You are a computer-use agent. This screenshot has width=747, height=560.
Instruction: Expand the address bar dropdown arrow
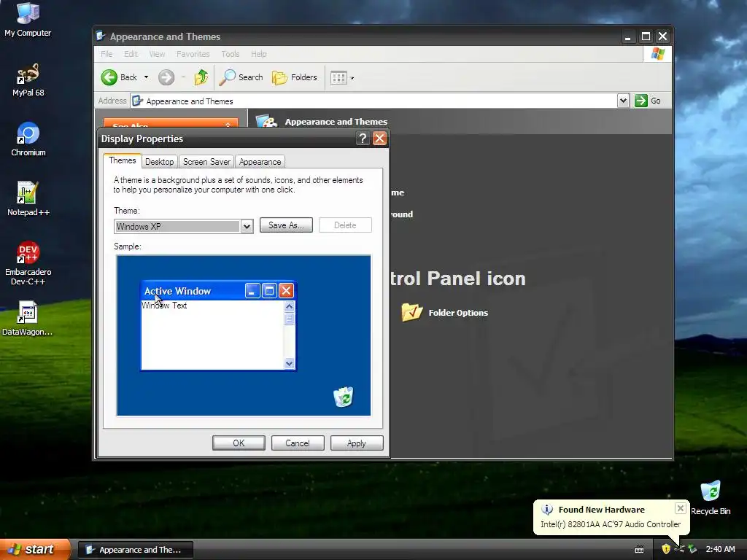pyautogui.click(x=623, y=101)
